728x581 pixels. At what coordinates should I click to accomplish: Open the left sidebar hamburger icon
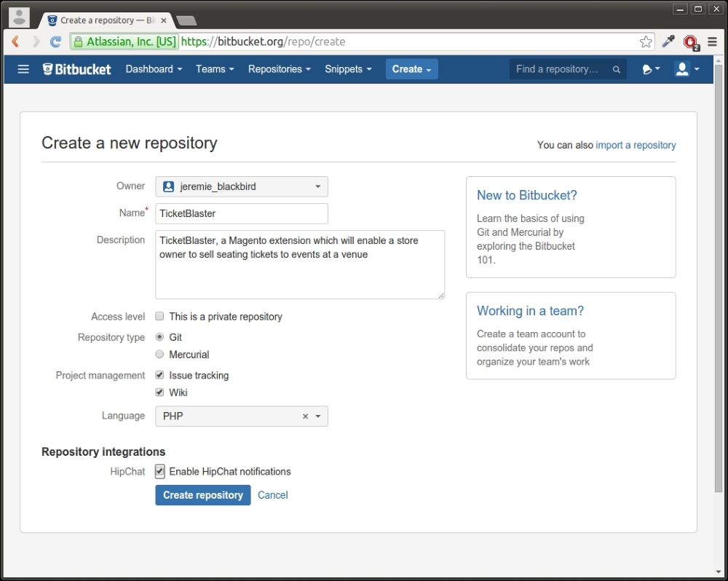click(x=23, y=69)
